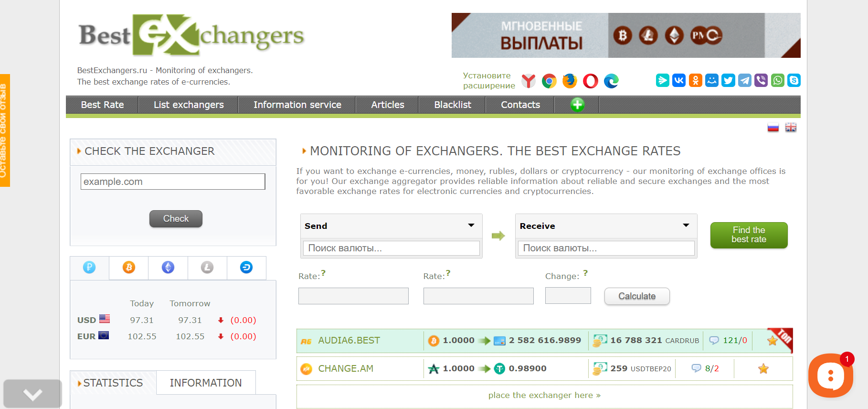Click the Change input field
This screenshot has width=868, height=409.
tap(568, 295)
